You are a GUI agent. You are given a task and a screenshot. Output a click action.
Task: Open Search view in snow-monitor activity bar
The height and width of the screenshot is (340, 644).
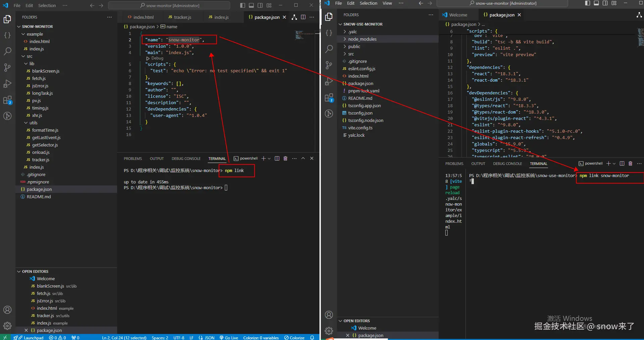[7, 51]
